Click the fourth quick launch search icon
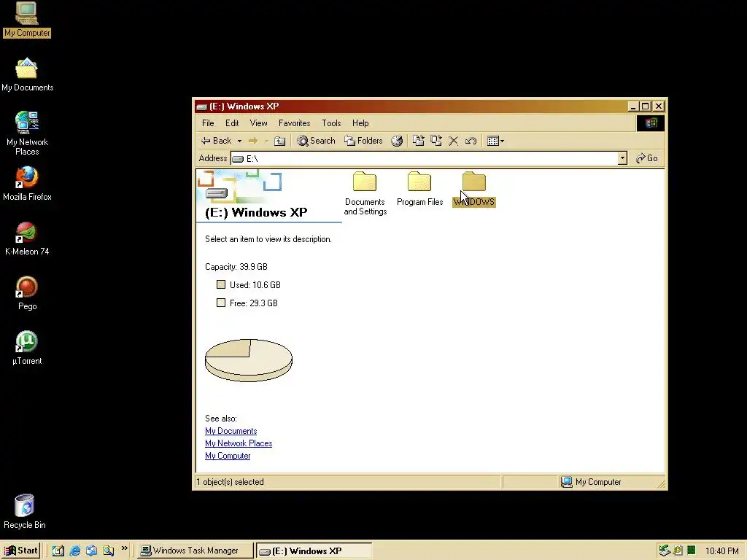 108,551
